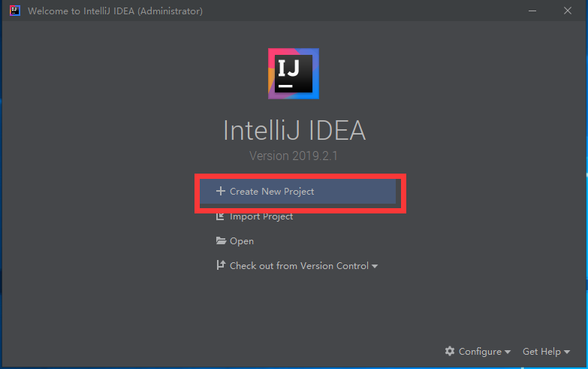Click the Configure gear icon
This screenshot has height=369, width=588.
[450, 351]
